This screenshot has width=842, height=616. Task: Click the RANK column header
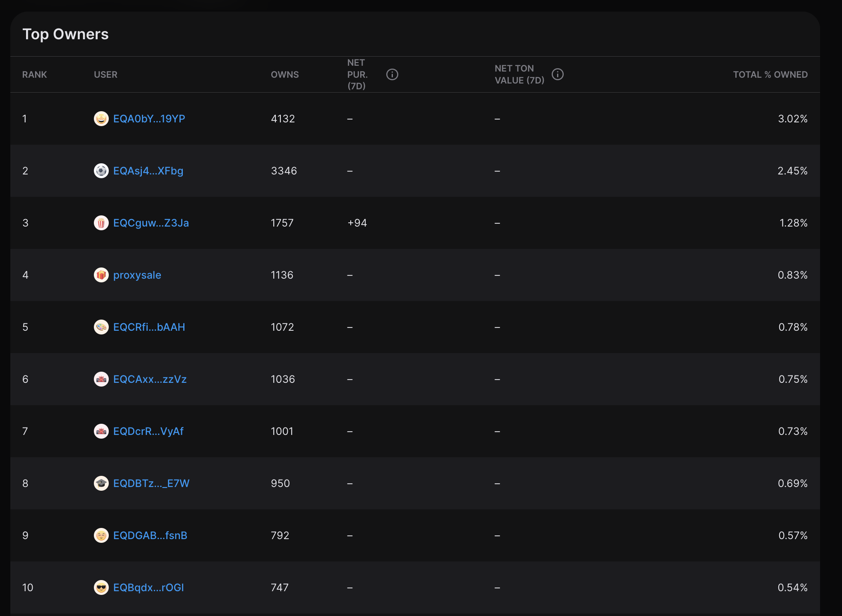pos(34,75)
